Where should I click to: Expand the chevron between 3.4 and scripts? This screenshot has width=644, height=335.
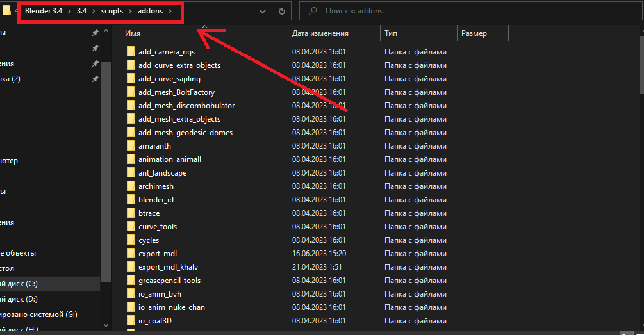pos(94,11)
